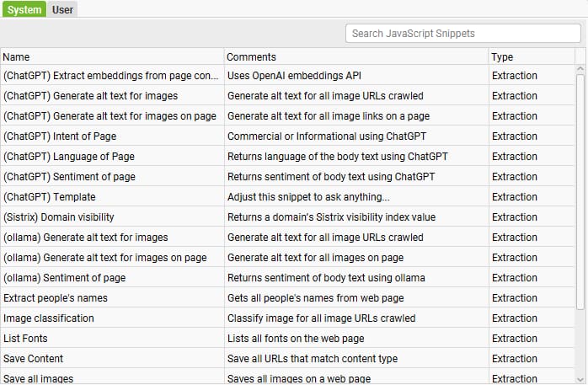588x385 pixels.
Task: Click the scrollbar up arrow
Action: (x=580, y=68)
